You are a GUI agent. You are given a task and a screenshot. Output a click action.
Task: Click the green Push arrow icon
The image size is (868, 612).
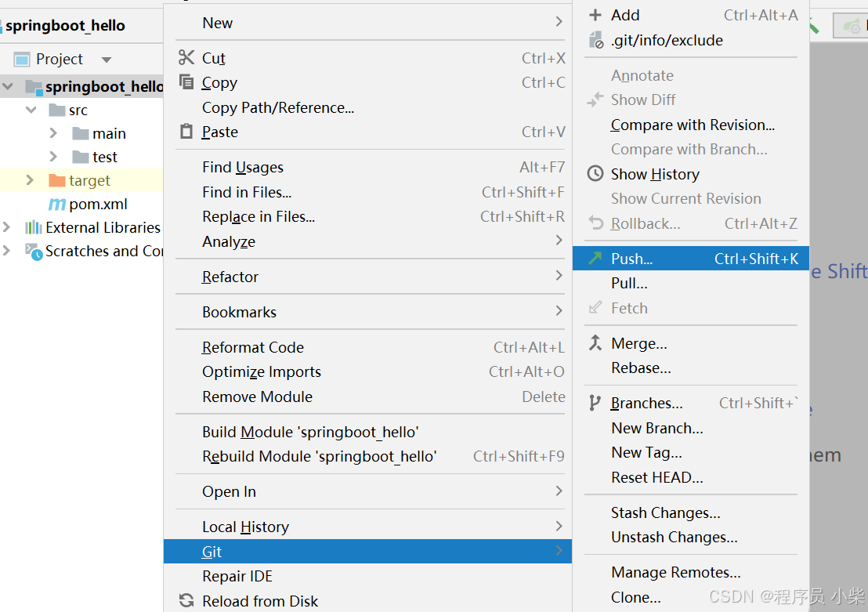[x=595, y=258]
